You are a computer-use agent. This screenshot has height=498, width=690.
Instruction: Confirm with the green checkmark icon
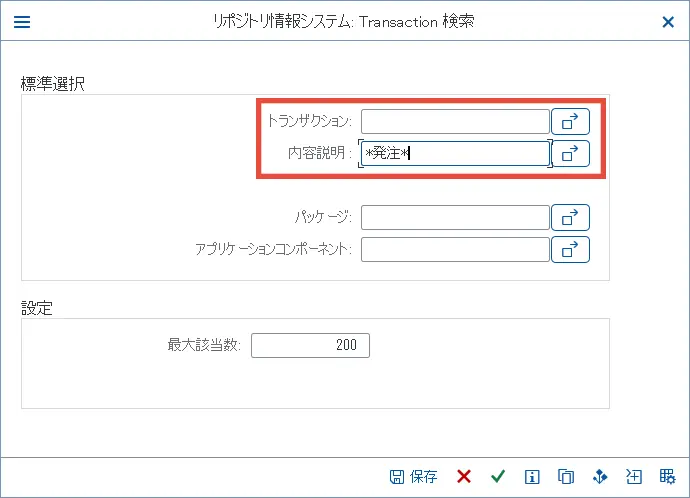pos(498,477)
